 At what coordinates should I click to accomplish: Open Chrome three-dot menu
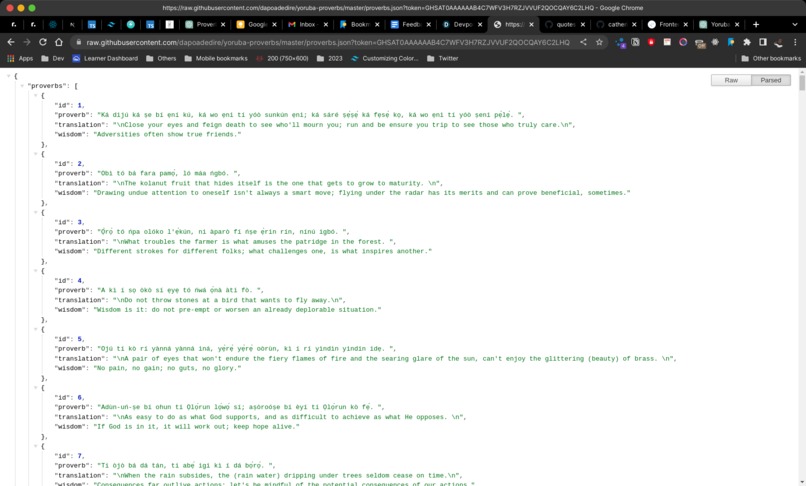795,42
